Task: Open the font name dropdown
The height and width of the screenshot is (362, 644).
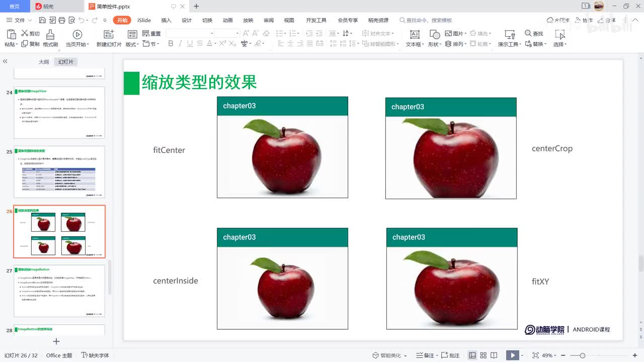Action: point(212,33)
